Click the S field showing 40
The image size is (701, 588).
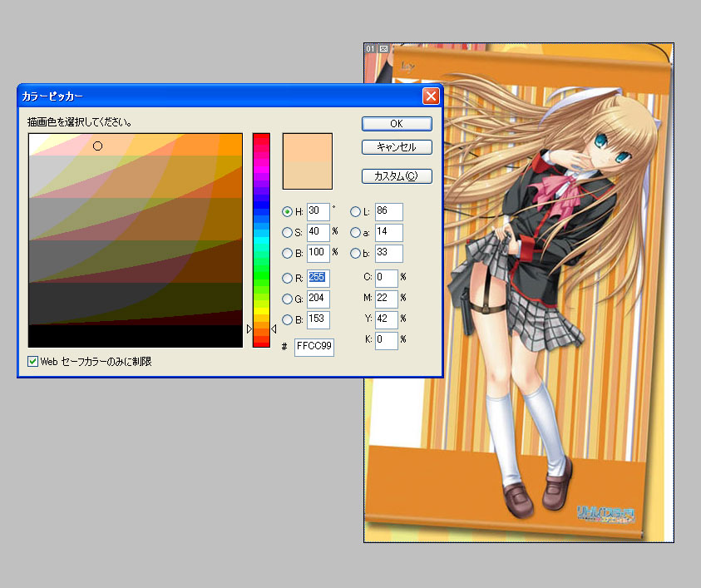(x=318, y=233)
